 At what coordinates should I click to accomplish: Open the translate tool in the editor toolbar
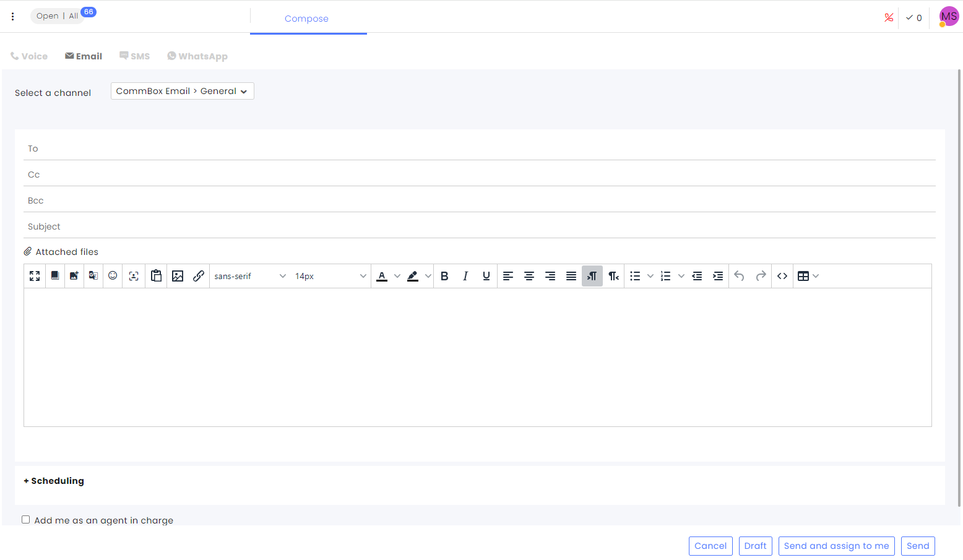tap(93, 276)
